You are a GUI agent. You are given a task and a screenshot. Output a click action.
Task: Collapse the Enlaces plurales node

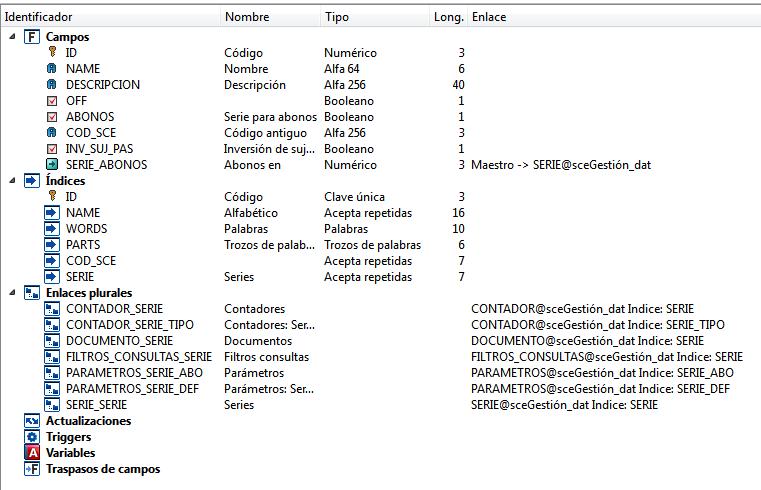[11, 292]
